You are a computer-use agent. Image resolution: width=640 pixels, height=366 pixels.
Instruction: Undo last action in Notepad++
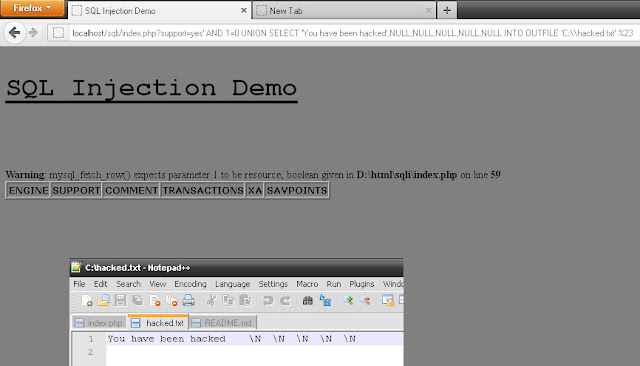click(268, 301)
